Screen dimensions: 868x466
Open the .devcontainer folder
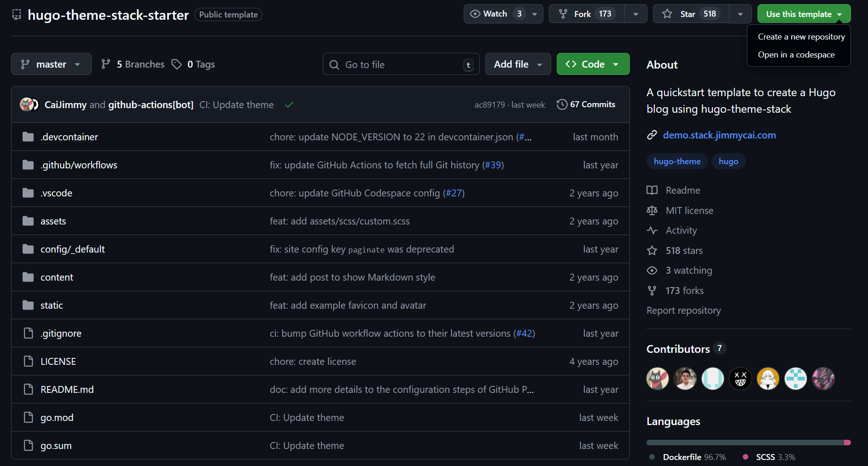pos(69,137)
